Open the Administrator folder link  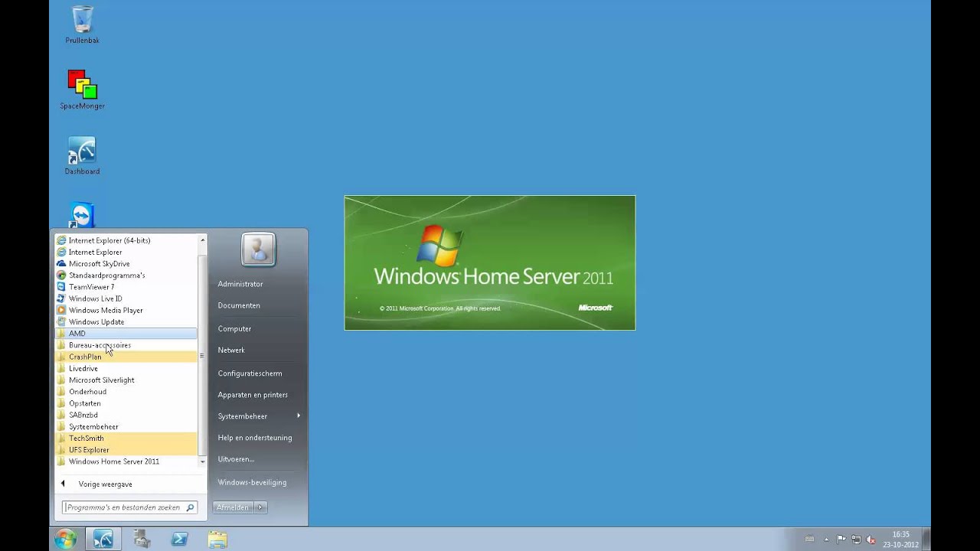point(240,284)
